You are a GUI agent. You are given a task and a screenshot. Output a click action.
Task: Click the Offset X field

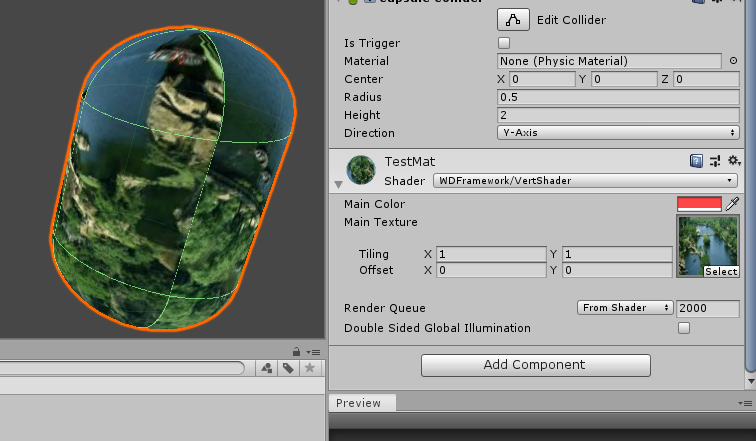click(491, 270)
